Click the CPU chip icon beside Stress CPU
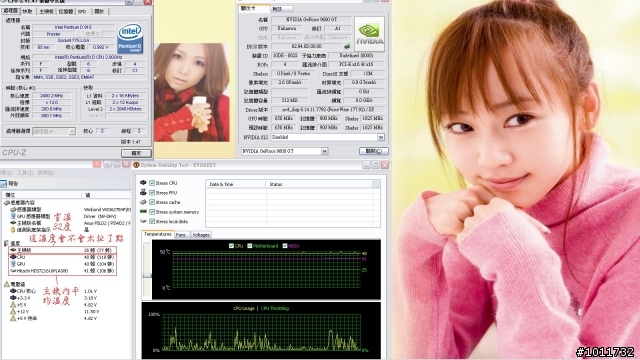 (x=143, y=183)
